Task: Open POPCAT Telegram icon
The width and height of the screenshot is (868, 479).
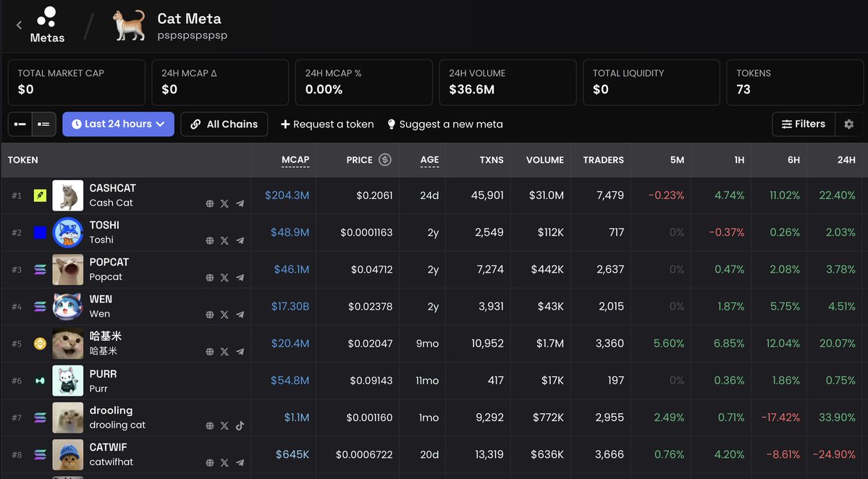Action: tap(240, 278)
